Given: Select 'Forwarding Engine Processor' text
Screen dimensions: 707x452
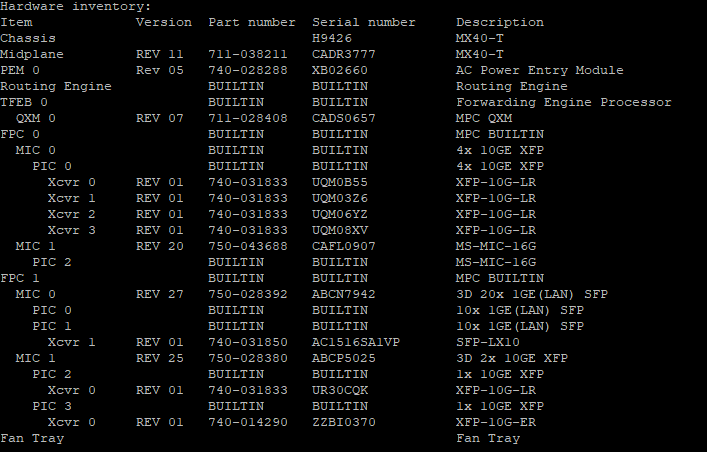Looking at the screenshot, I should 564,103.
